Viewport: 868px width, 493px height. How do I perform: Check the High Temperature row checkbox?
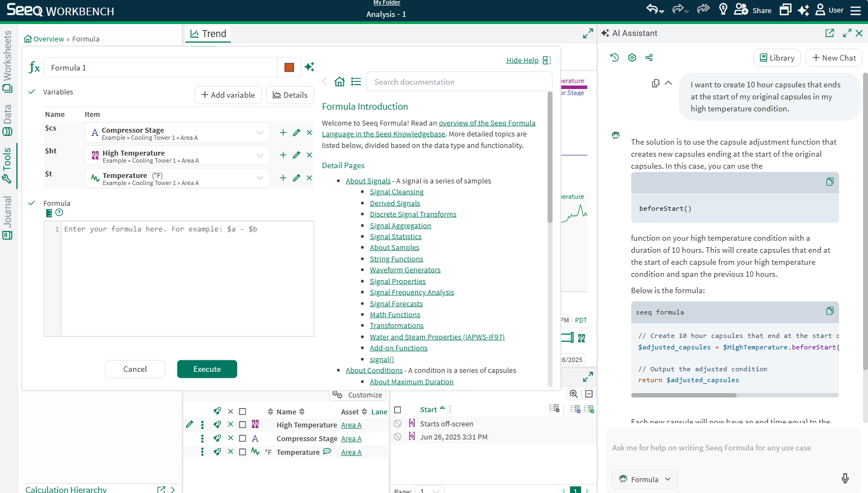click(x=243, y=425)
